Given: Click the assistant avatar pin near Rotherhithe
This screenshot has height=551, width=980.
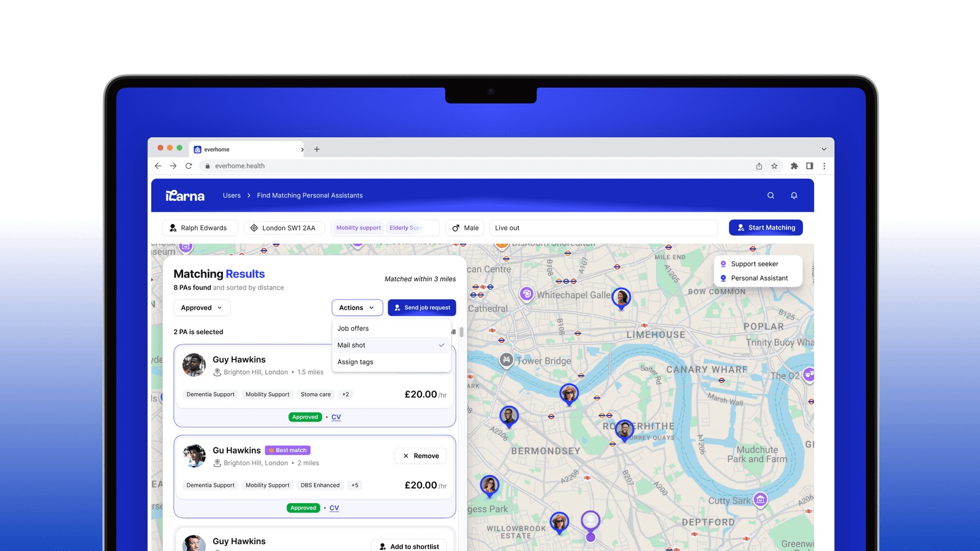Looking at the screenshot, I should coord(624,430).
